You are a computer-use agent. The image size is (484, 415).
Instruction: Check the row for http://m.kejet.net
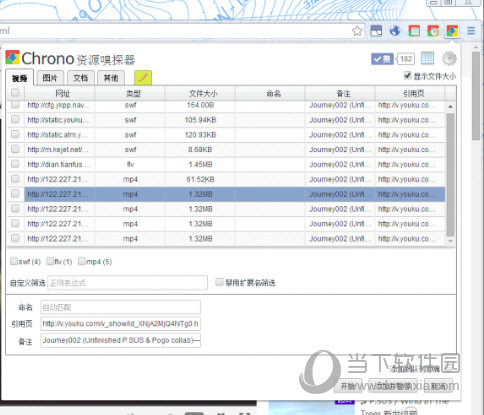pos(15,149)
